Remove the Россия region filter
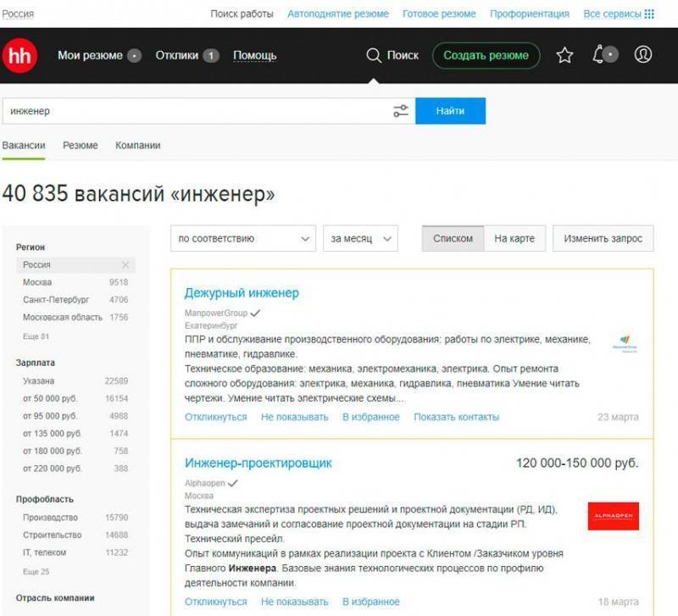Screen dimensions: 678x616 [x=125, y=265]
